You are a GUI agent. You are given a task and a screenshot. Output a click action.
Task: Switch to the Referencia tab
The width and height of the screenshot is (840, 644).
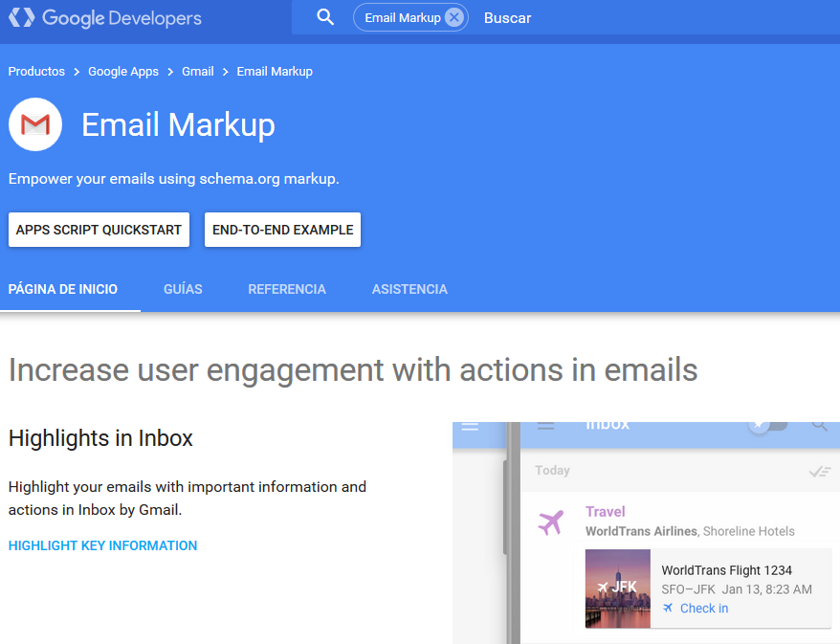coord(287,289)
